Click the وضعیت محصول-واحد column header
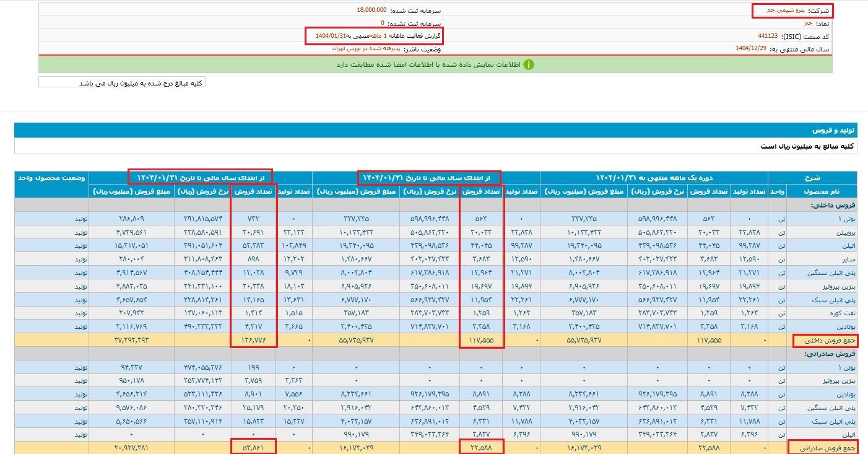The width and height of the screenshot is (868, 454). pyautogui.click(x=51, y=177)
